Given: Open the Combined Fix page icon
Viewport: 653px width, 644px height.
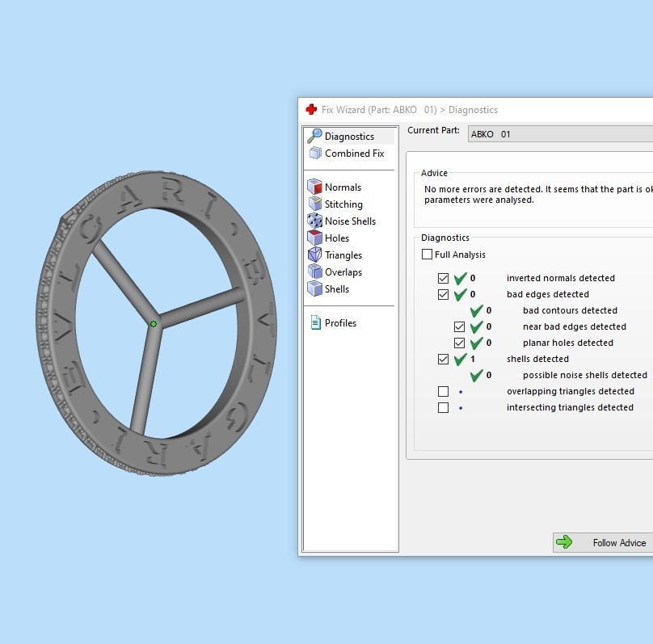Looking at the screenshot, I should click(315, 153).
